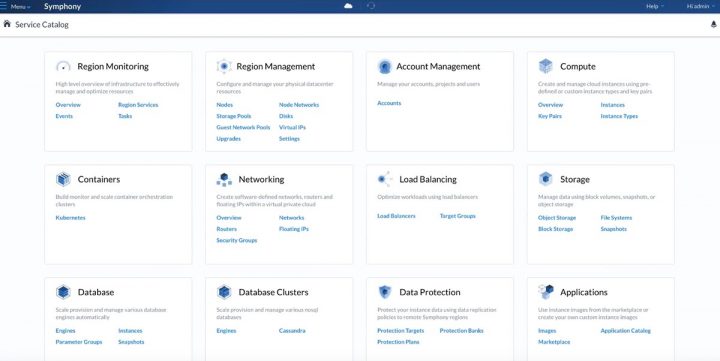This screenshot has height=361, width=720.
Task: Click the Load Balancing icon
Action: pyautogui.click(x=384, y=179)
